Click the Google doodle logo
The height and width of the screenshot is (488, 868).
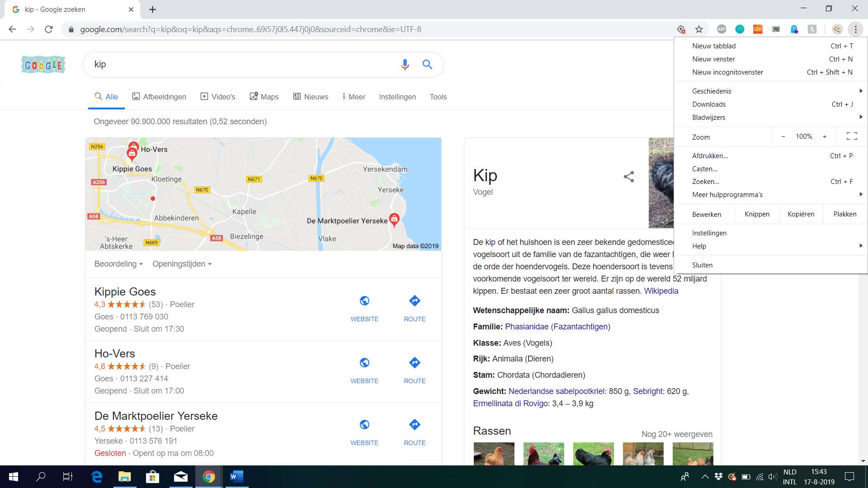pos(43,65)
